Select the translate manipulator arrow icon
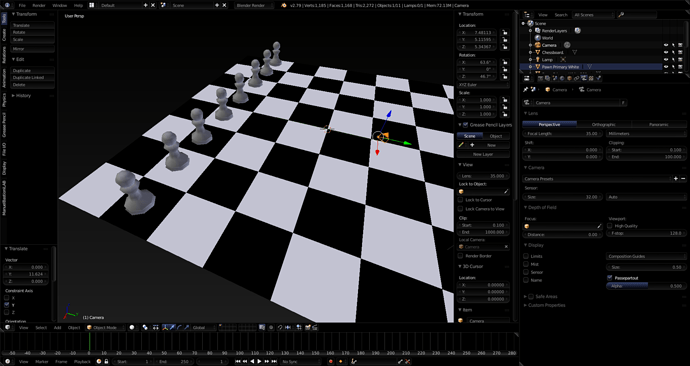Image resolution: width=690 pixels, height=366 pixels. tap(172, 327)
